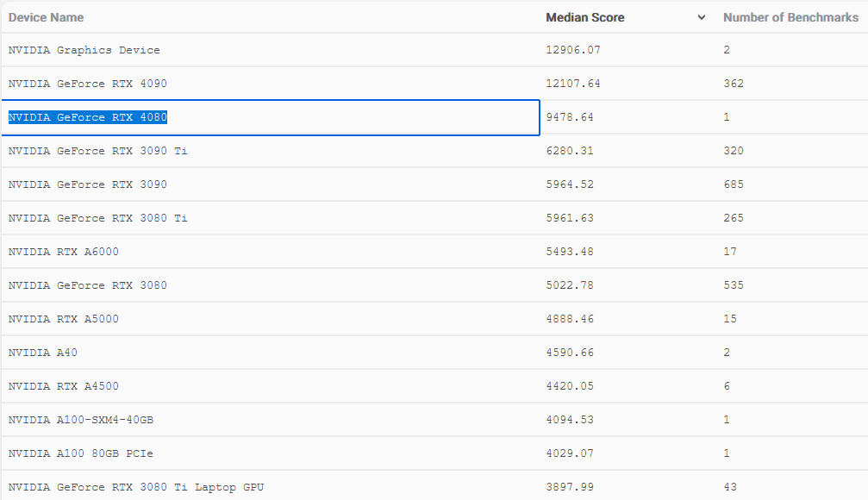Select the 9478.64 score cell
The width and height of the screenshot is (868, 500).
coord(570,117)
